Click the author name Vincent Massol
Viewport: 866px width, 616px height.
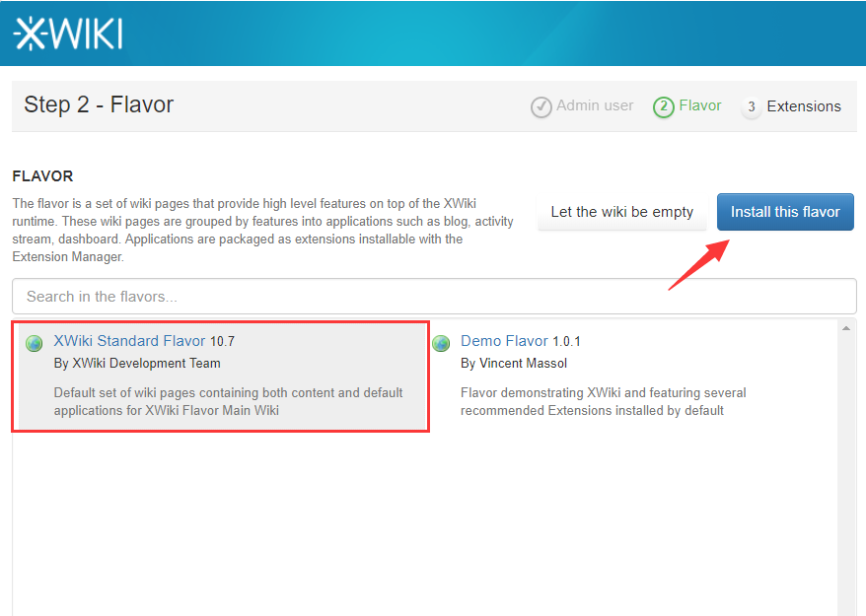click(523, 363)
